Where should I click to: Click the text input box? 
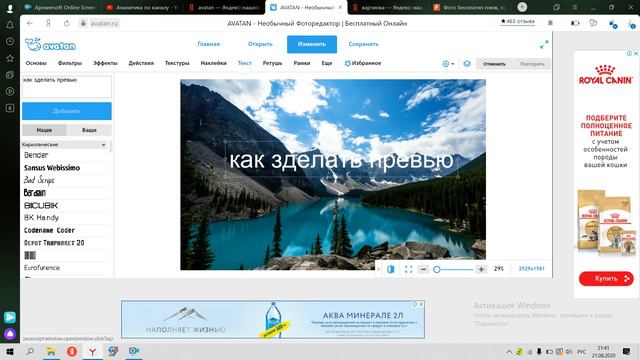coord(67,87)
